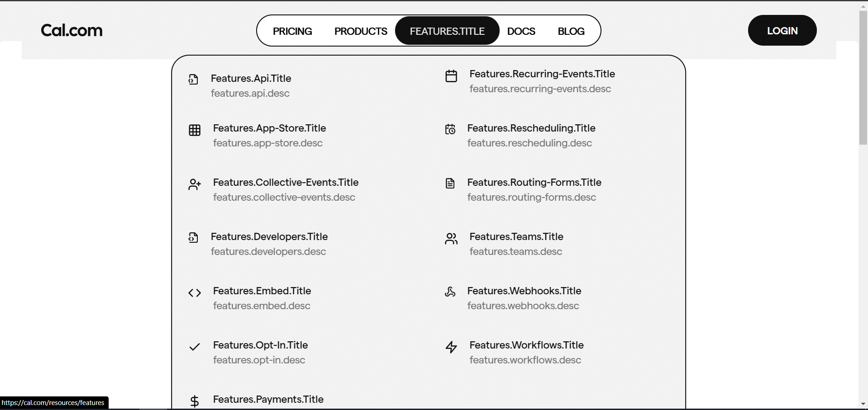This screenshot has height=410, width=868.
Task: Click the Cal.com logo
Action: [71, 30]
